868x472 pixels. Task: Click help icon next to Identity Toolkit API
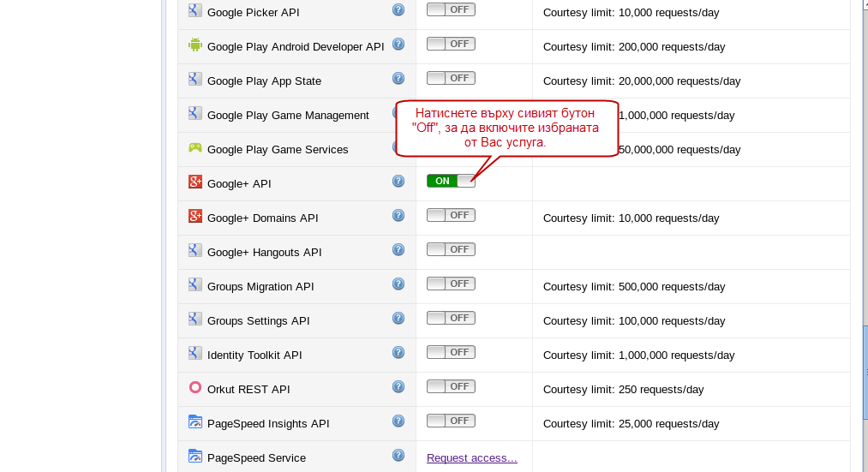398,353
